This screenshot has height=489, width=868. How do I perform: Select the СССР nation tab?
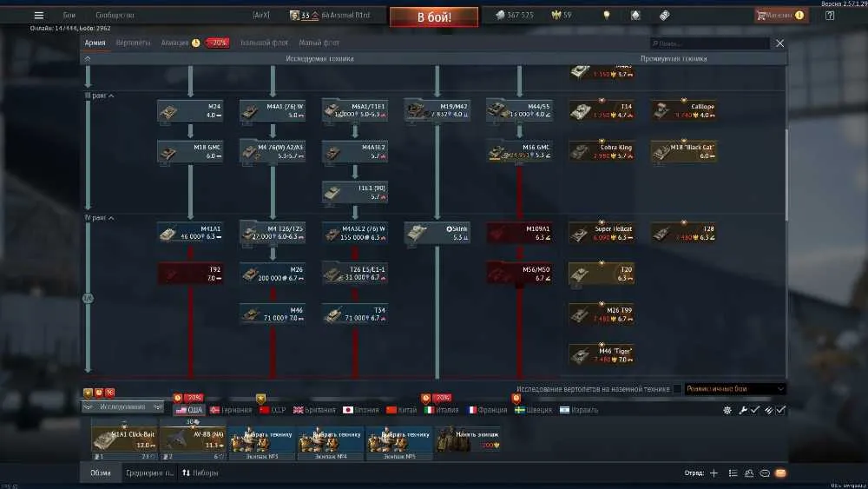(273, 410)
